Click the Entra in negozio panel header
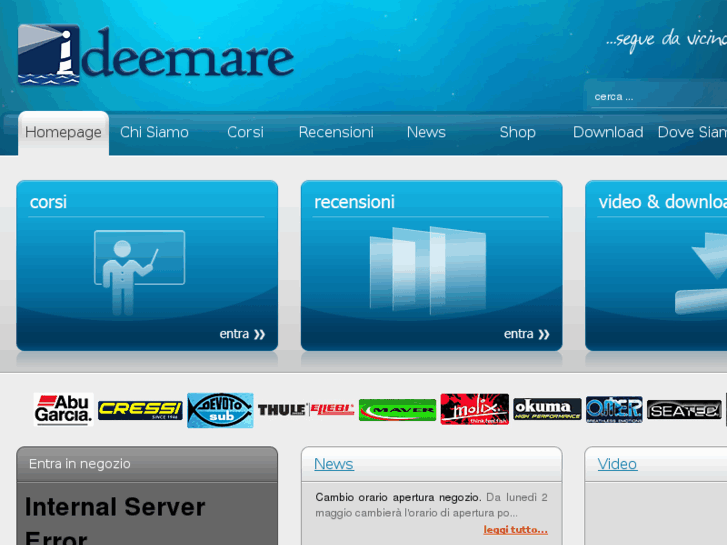 pos(147,464)
